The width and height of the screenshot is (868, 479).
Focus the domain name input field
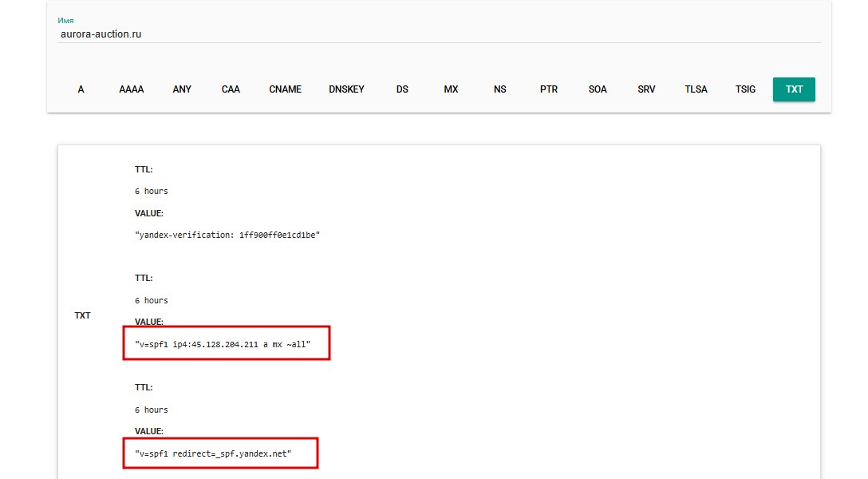pyautogui.click(x=439, y=34)
